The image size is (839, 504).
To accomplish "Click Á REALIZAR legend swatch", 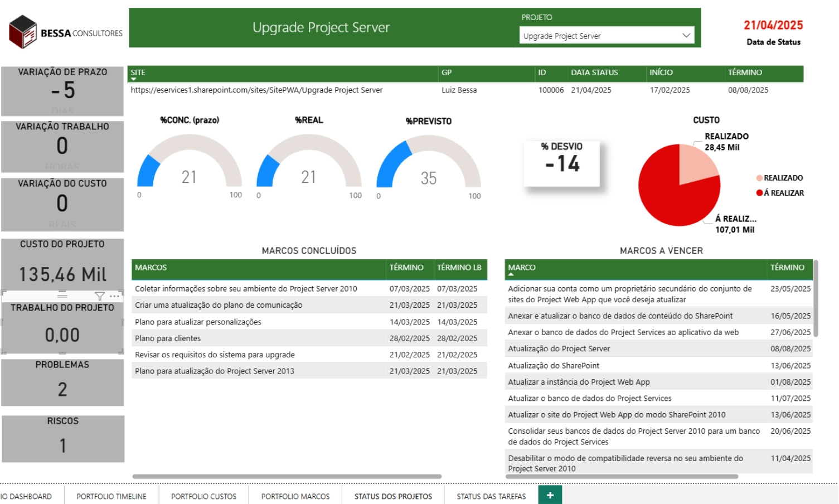I will pyautogui.click(x=759, y=193).
